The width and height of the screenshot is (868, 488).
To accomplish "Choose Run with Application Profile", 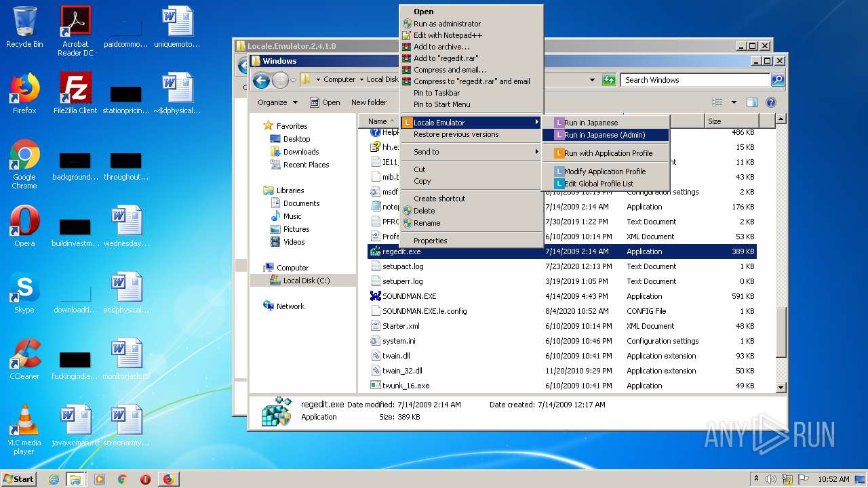I will coord(606,153).
